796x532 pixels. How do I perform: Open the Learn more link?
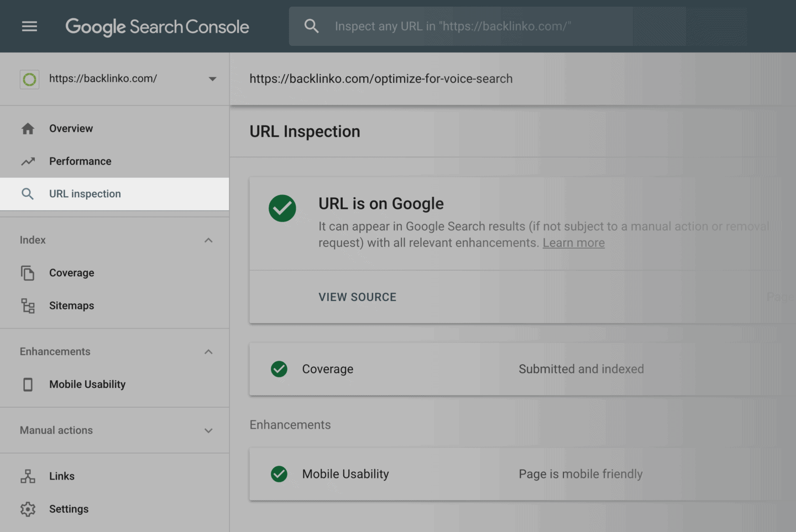[x=573, y=243]
